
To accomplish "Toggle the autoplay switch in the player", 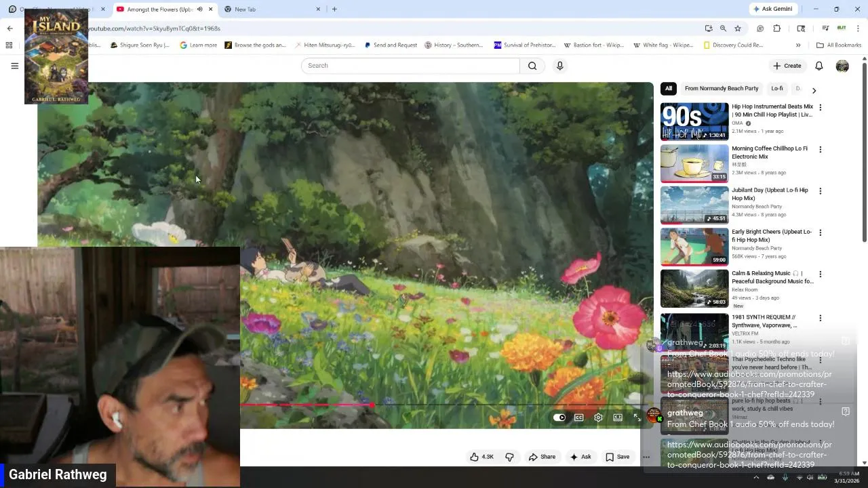I will [x=559, y=418].
